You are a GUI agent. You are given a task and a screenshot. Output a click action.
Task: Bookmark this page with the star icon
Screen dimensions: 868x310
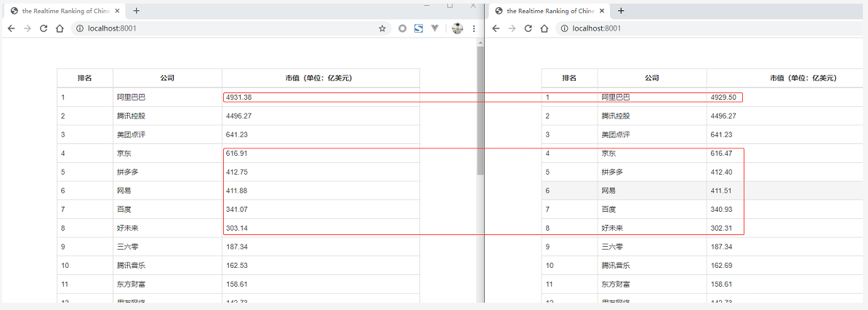382,28
